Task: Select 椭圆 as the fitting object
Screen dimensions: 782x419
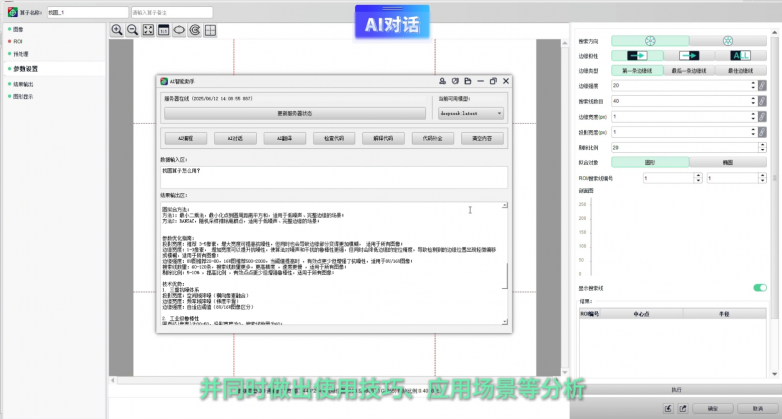Action: 727,161
